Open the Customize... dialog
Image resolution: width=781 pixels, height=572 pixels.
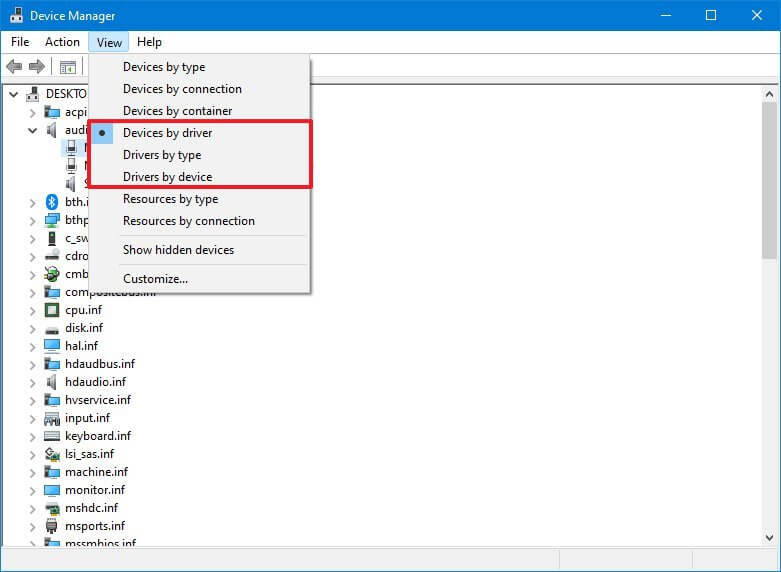click(199, 279)
